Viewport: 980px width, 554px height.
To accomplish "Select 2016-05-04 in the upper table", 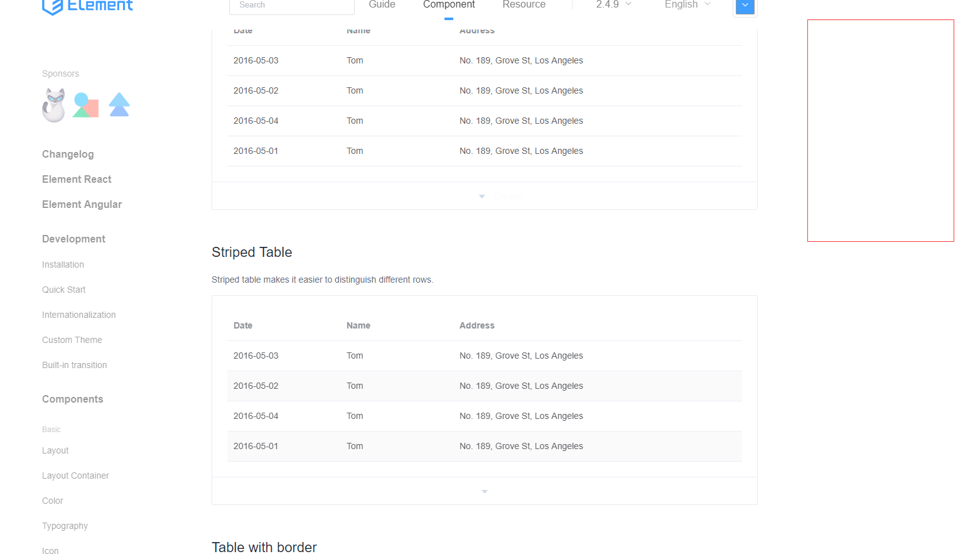I will click(x=256, y=121).
